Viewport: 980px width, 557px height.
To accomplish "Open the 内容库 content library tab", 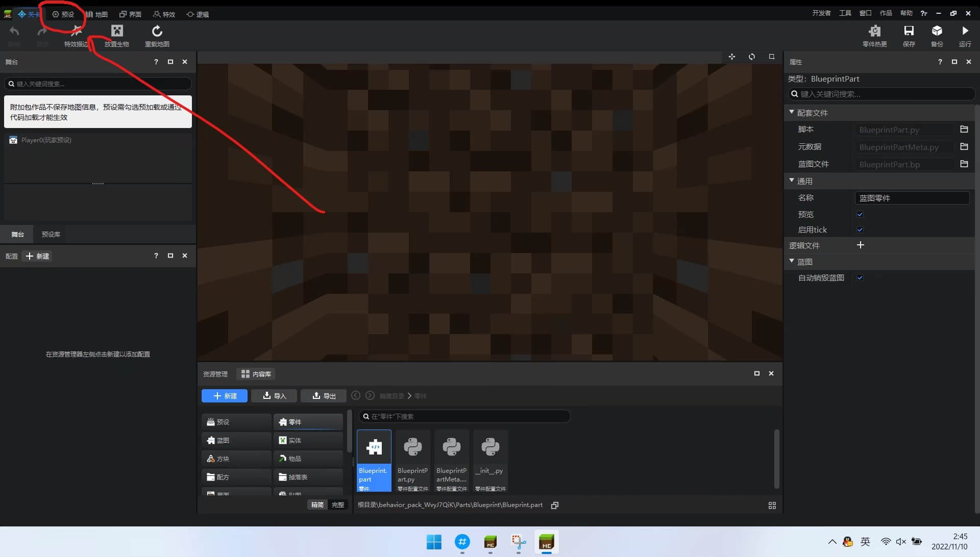I will click(x=256, y=374).
